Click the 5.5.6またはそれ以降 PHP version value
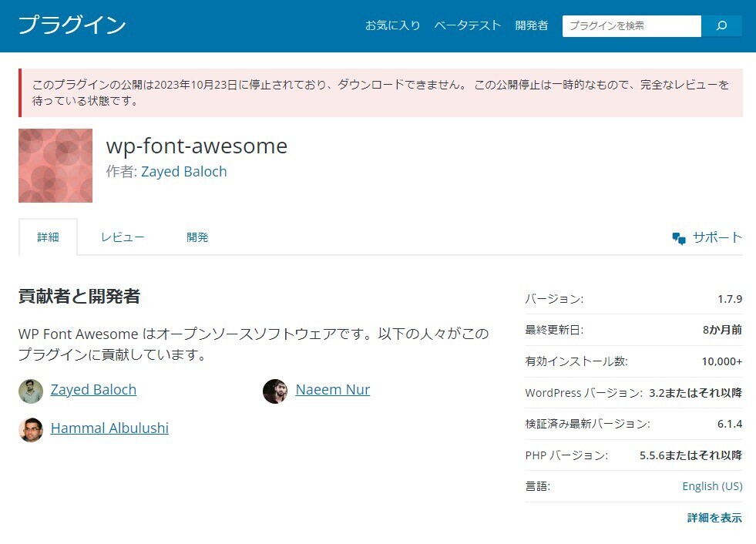 click(690, 455)
